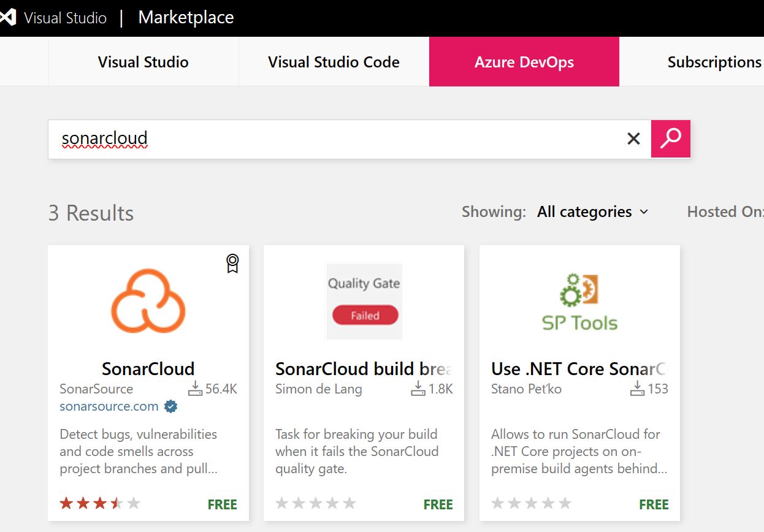The height and width of the screenshot is (532, 764).
Task: Click the verified checkmark badge near sonarsource.com
Action: 171,406
